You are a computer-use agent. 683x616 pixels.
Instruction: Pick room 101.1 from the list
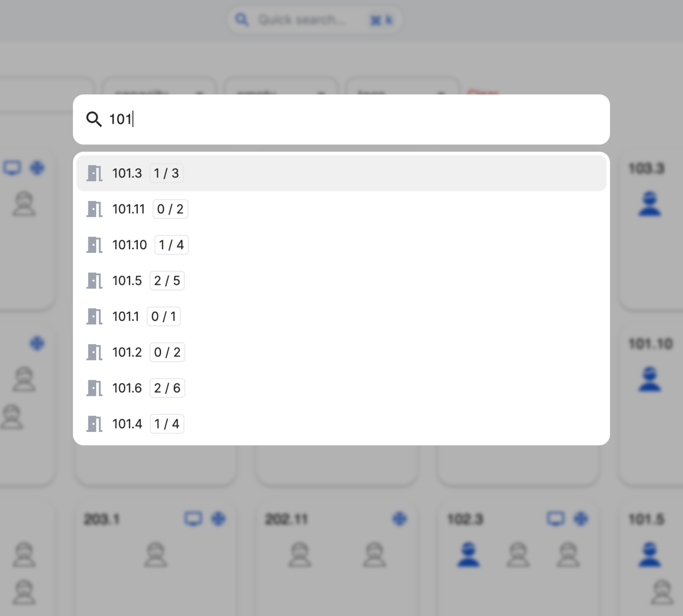click(125, 316)
